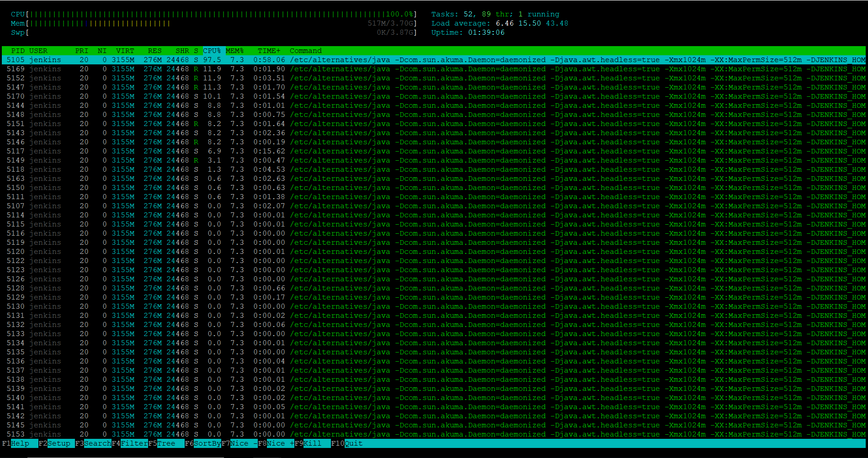This screenshot has height=458, width=868.
Task: Select process row with PID 5128
Action: pyautogui.click(x=434, y=288)
